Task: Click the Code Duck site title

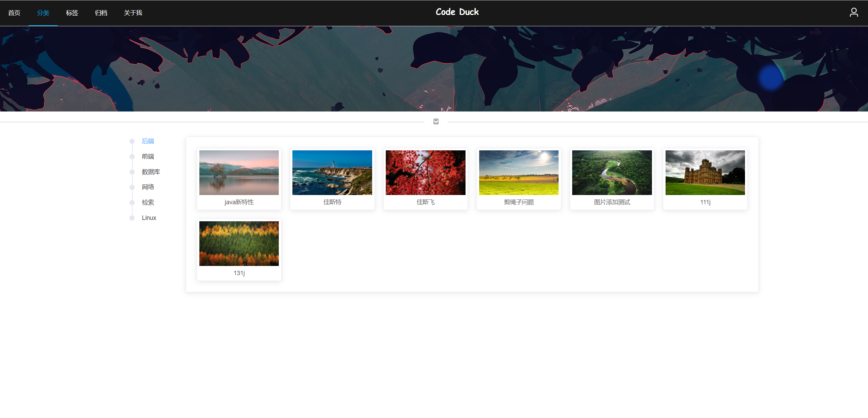Action: click(457, 12)
